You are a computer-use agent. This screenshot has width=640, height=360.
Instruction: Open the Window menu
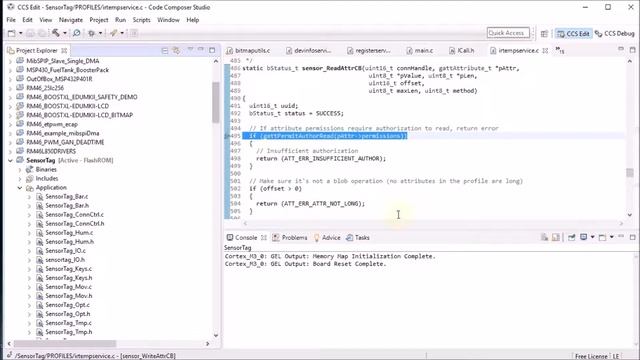[x=168, y=20]
